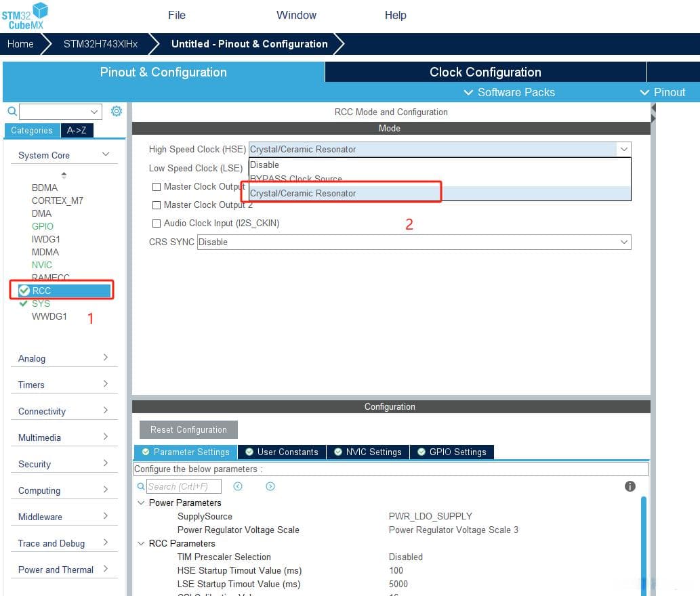Open the Window menu
This screenshot has width=700, height=596.
coord(296,15)
